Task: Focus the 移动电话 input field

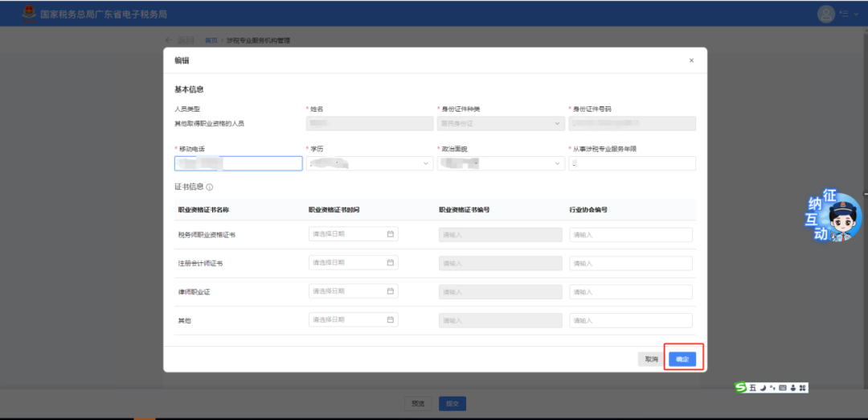Action: [x=238, y=163]
